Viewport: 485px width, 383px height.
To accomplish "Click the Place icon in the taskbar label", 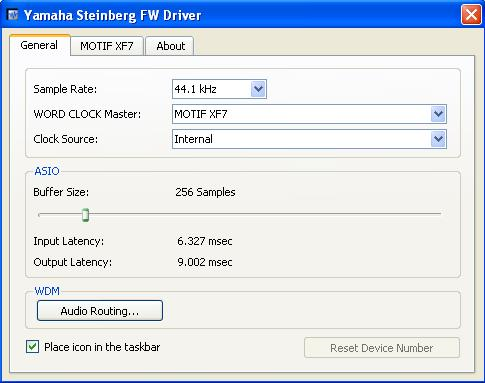I will 102,347.
